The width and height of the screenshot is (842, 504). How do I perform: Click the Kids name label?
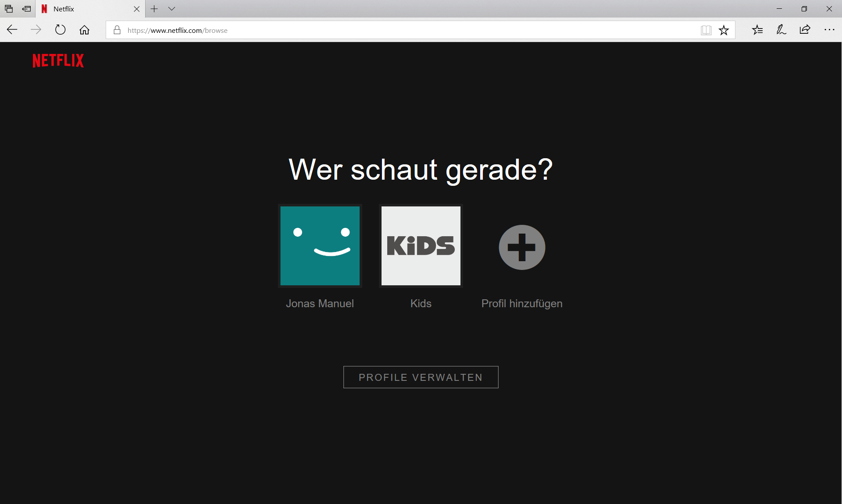pyautogui.click(x=421, y=303)
